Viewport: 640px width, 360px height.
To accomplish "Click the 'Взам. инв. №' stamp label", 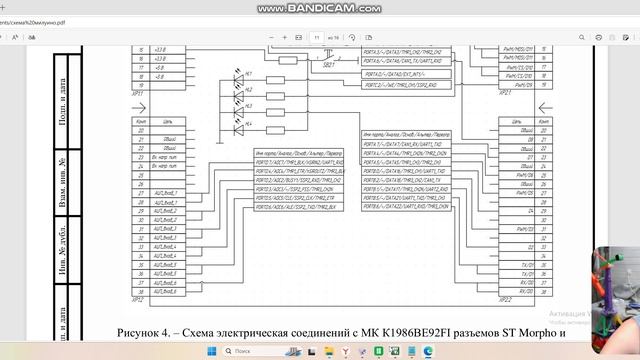I will tap(62, 182).
